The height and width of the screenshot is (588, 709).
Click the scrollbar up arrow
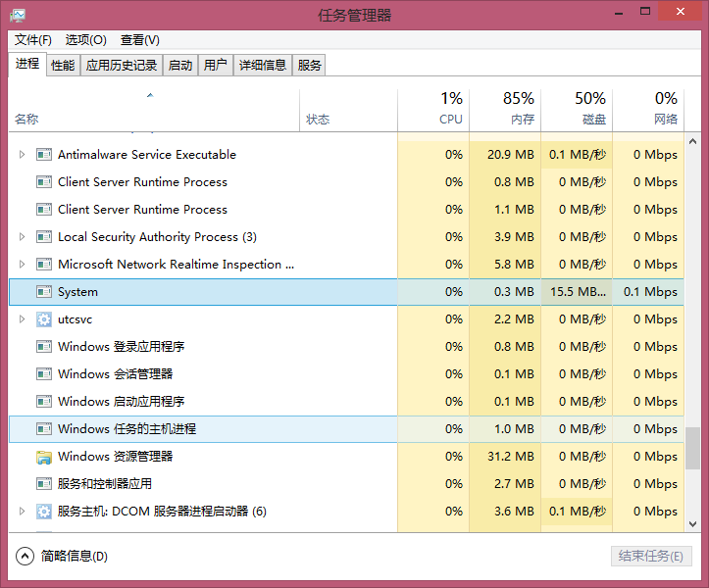(692, 141)
